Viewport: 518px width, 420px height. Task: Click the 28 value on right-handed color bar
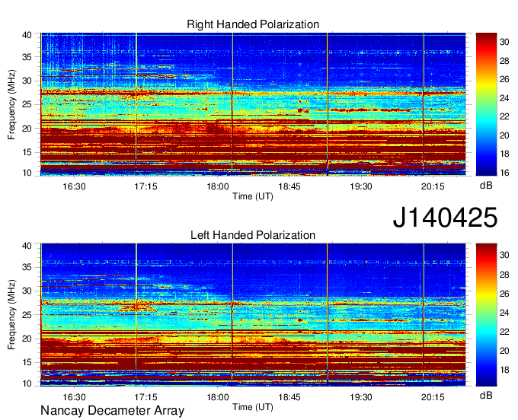click(x=504, y=60)
